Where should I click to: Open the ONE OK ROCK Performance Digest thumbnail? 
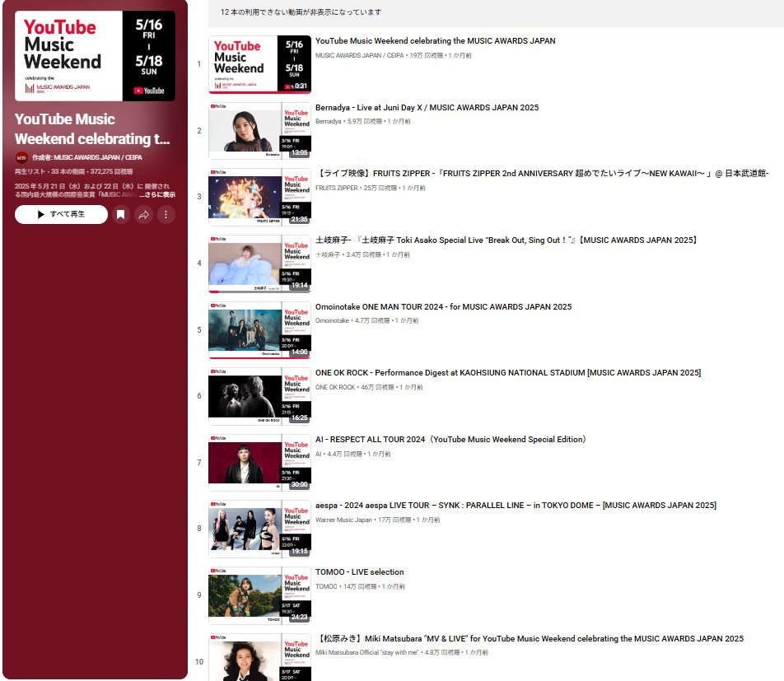(259, 396)
